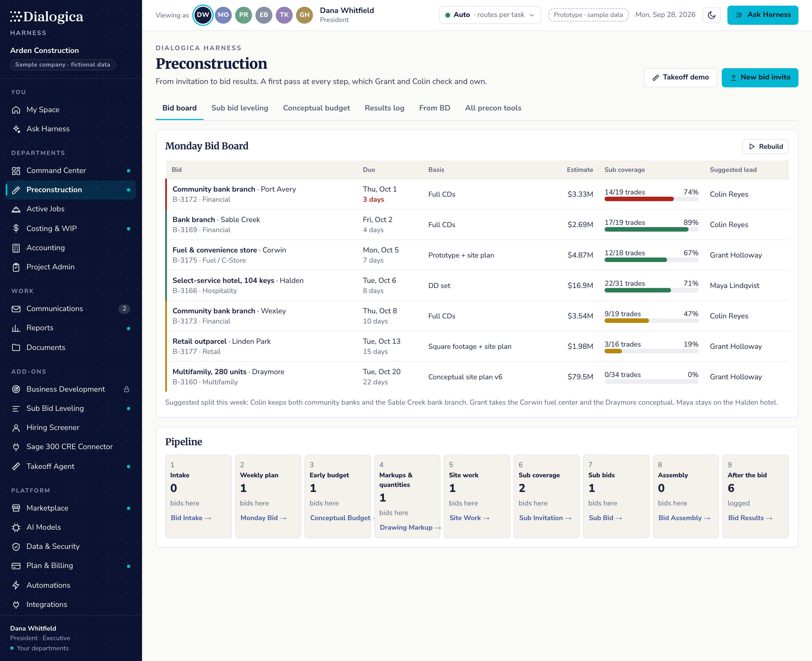Screen dimensions: 812x661
Task: Open Business Development target icon
Action: point(16,389)
